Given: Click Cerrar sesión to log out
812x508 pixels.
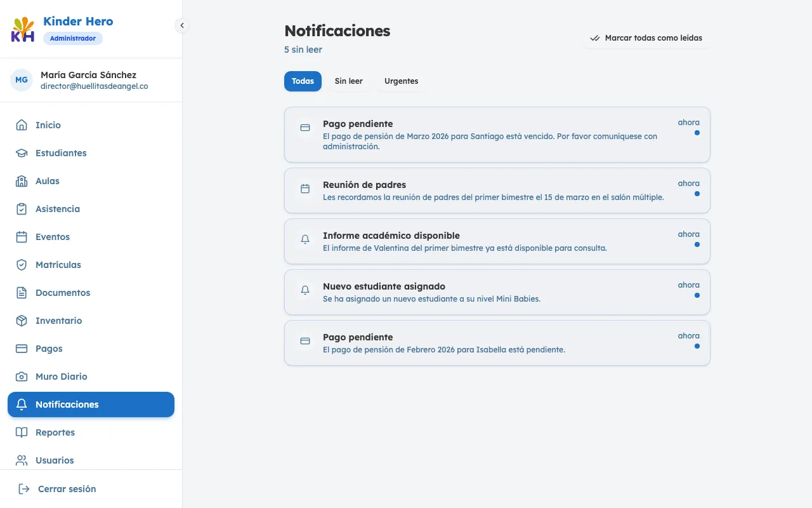Looking at the screenshot, I should [x=67, y=488].
